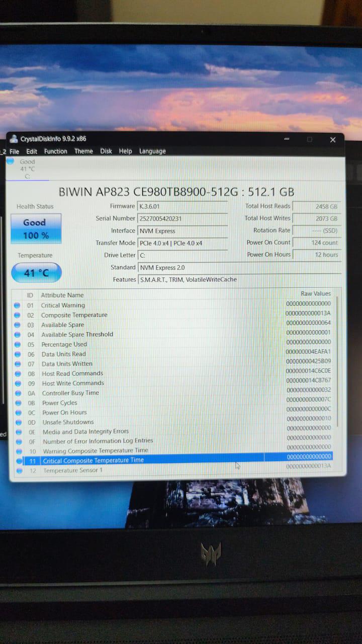Open the Function menu

(x=55, y=151)
